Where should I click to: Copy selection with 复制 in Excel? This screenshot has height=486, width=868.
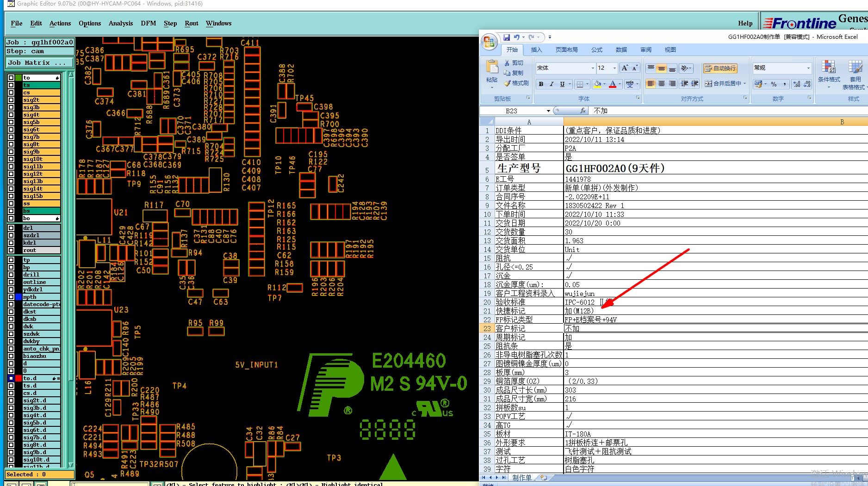[x=514, y=73]
